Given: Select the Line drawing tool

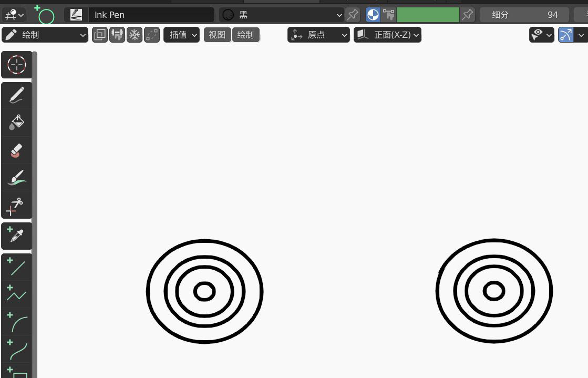Looking at the screenshot, I should (x=16, y=268).
